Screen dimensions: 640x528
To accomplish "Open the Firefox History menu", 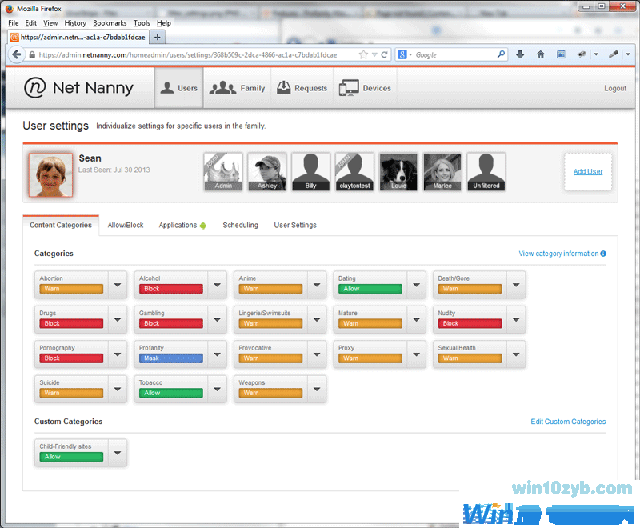I will [x=75, y=23].
